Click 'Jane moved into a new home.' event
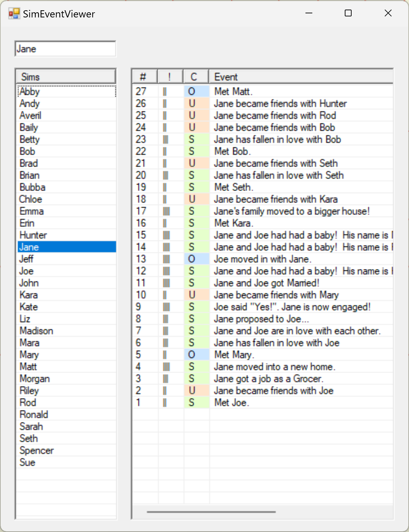 pos(263,366)
